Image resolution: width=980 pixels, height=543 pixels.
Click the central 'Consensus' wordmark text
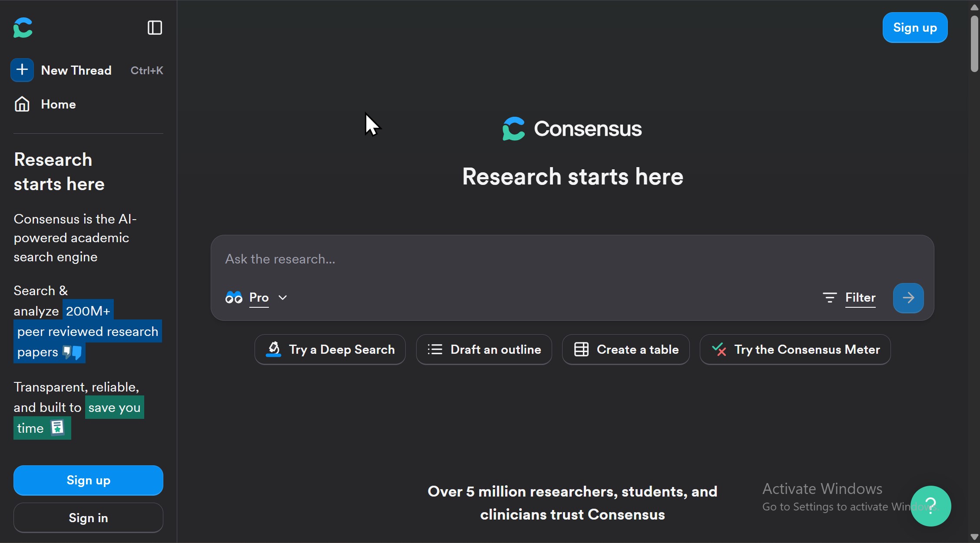pyautogui.click(x=588, y=128)
